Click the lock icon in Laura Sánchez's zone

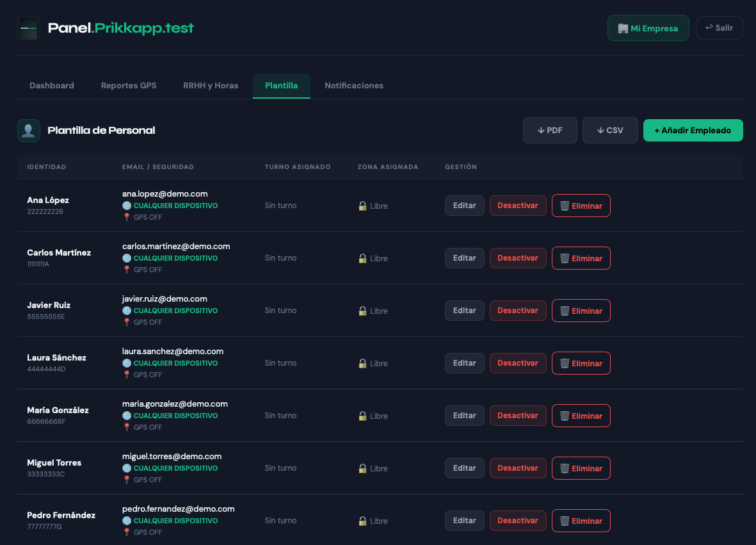point(362,364)
